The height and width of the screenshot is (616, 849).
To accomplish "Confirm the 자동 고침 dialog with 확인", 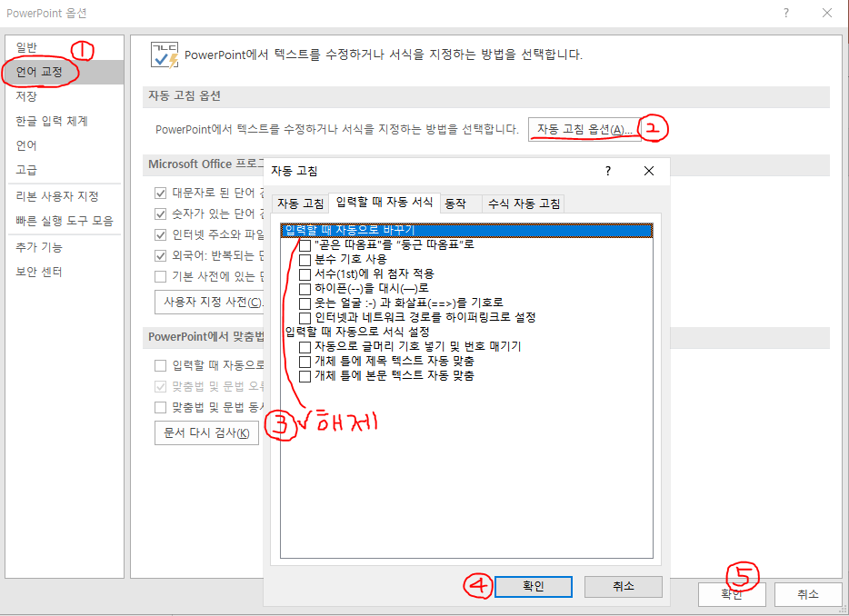I will coord(534,586).
